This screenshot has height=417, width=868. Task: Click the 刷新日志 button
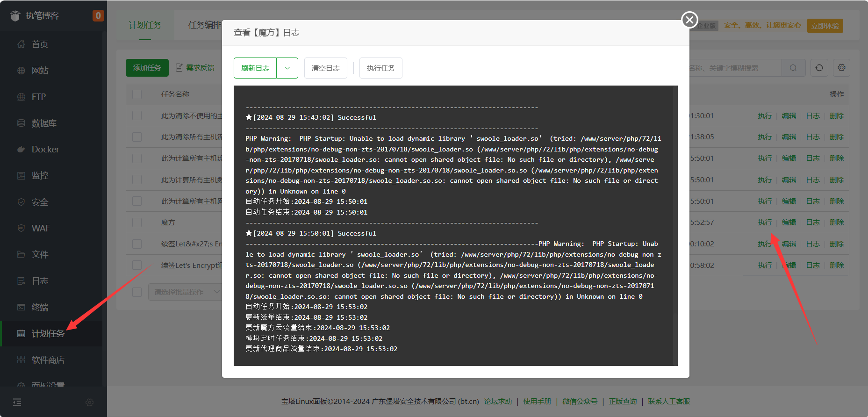click(255, 68)
